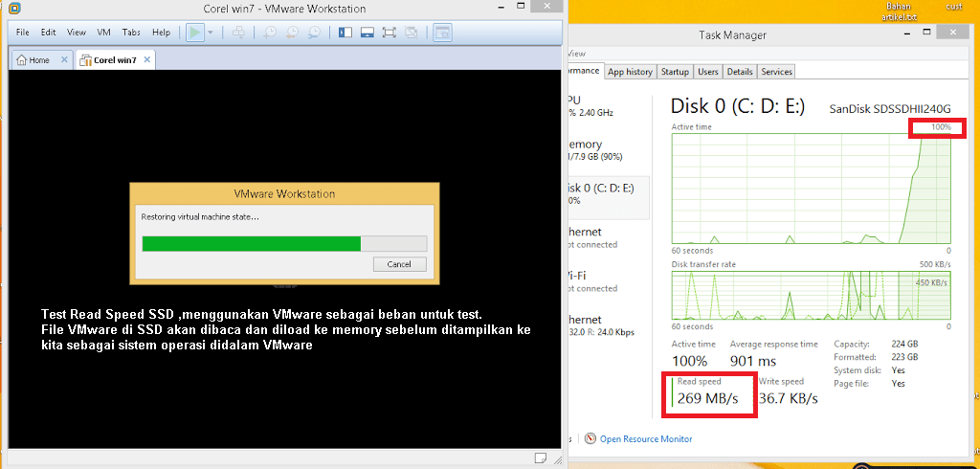Image resolution: width=980 pixels, height=469 pixels.
Task: Click the 901 ms average response time value
Action: [753, 361]
